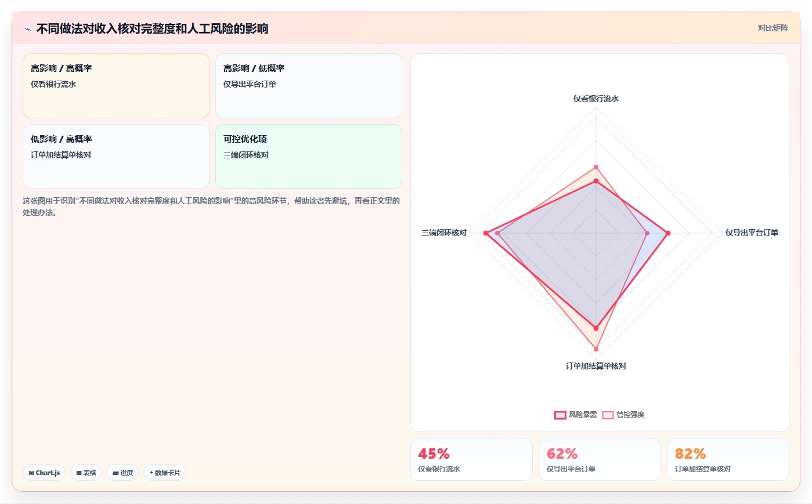
Task: Open the 可控优化项 green card
Action: (x=309, y=157)
